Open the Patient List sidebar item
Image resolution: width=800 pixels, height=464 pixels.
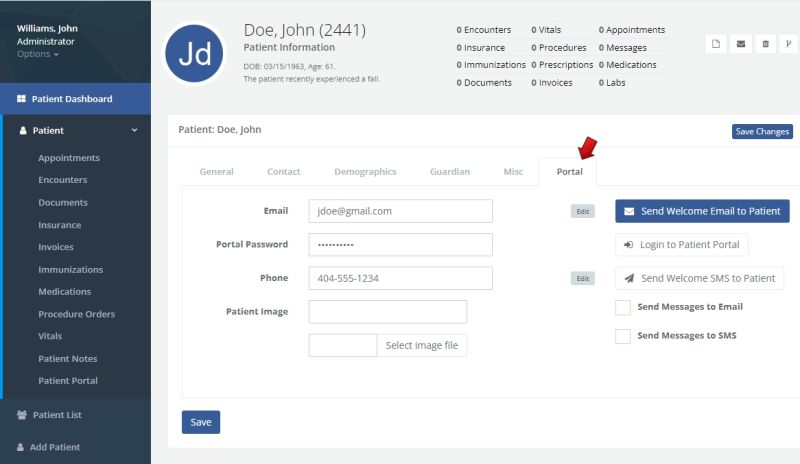coord(57,415)
